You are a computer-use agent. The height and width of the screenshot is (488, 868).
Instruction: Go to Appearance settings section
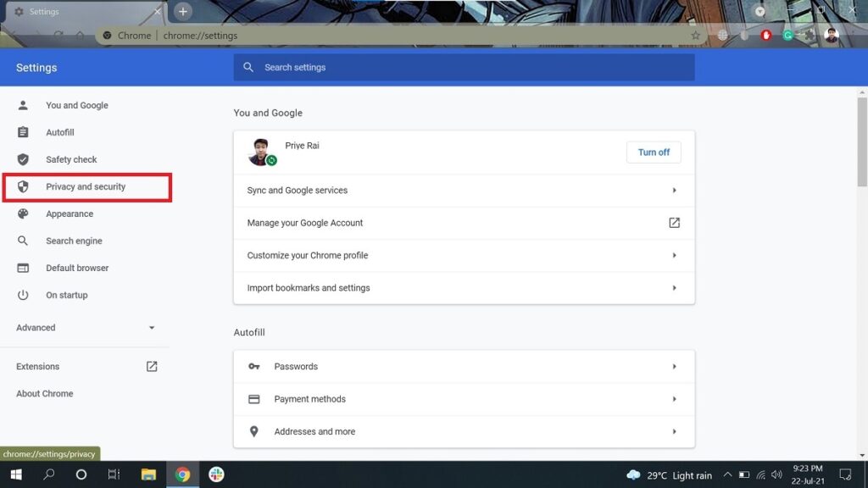tap(70, 213)
